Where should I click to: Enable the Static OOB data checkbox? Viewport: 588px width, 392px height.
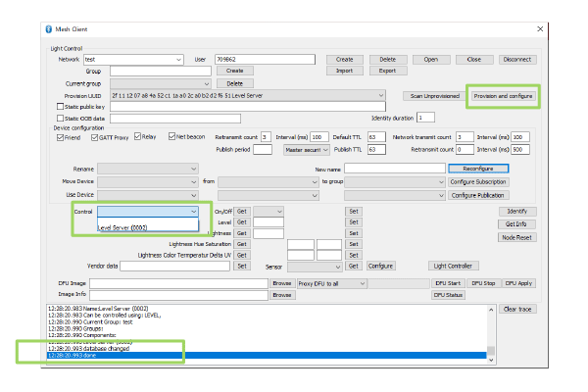coord(60,119)
